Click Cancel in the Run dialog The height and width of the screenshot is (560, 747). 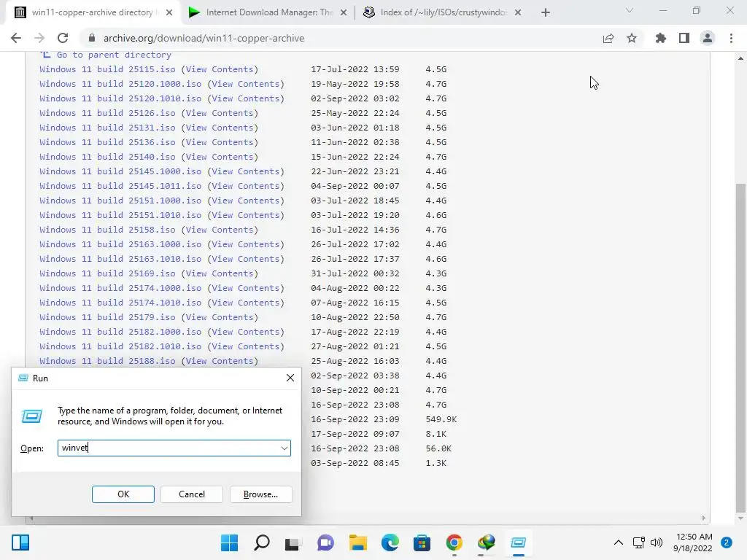click(192, 494)
